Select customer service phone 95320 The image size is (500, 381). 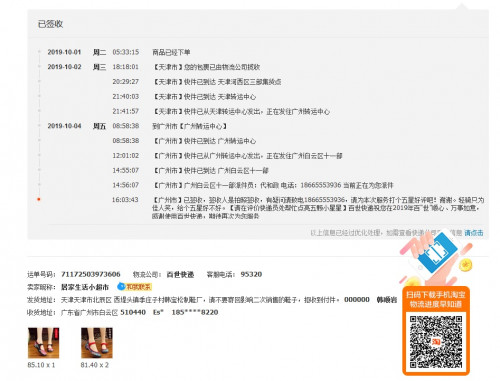(x=251, y=274)
